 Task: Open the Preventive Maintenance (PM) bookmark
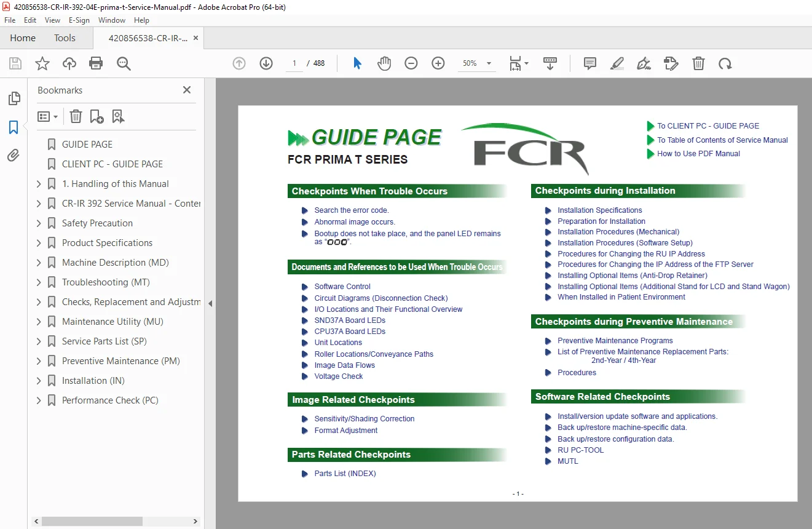pyautogui.click(x=121, y=361)
